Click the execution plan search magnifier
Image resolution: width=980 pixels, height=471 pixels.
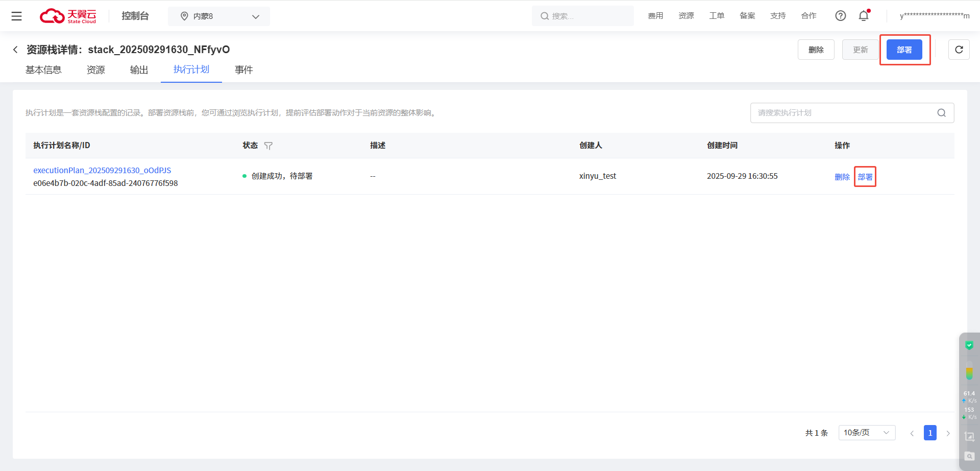pyautogui.click(x=941, y=113)
